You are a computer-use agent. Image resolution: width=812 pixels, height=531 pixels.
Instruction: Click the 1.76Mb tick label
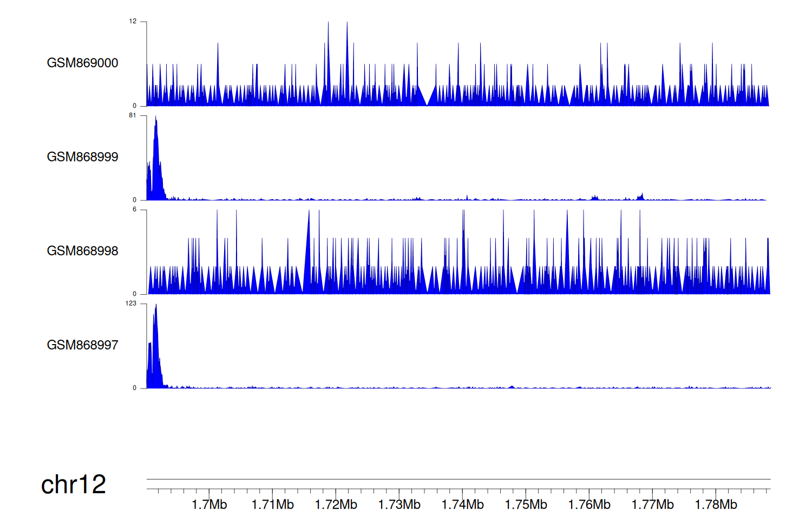click(x=589, y=504)
